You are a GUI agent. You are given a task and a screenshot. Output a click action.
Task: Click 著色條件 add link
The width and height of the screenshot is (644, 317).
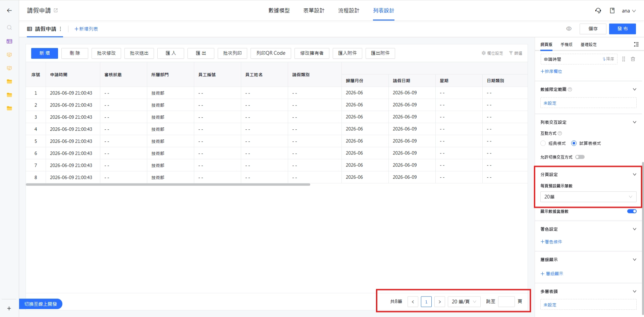click(x=551, y=242)
